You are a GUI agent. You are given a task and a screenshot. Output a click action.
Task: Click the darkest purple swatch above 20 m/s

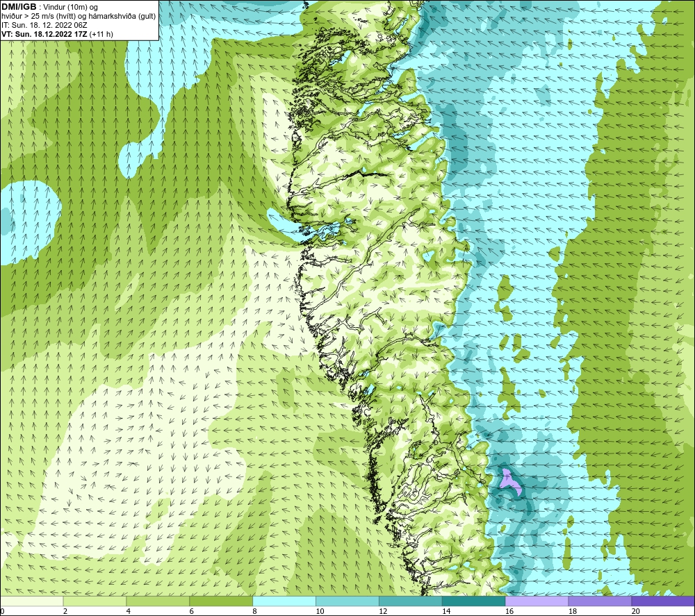(662, 601)
